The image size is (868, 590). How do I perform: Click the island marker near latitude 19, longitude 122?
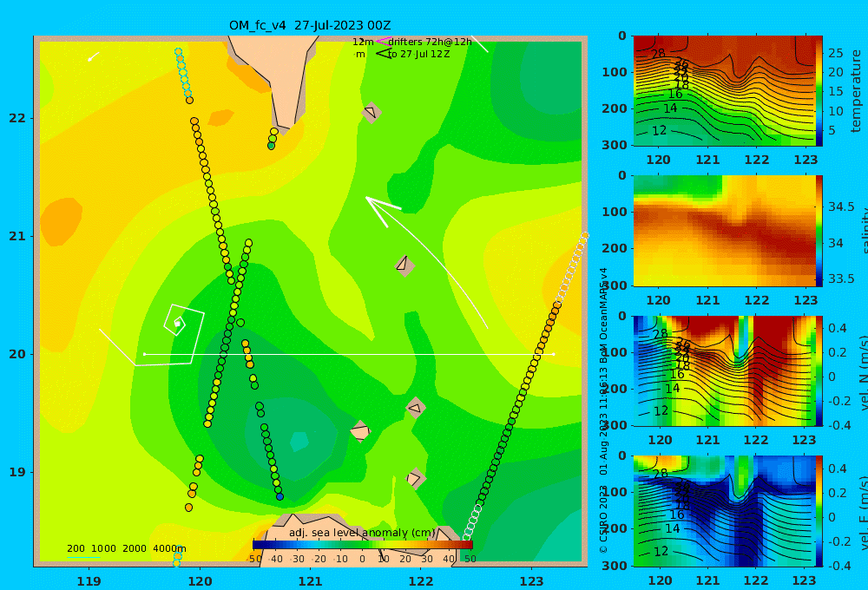click(415, 478)
